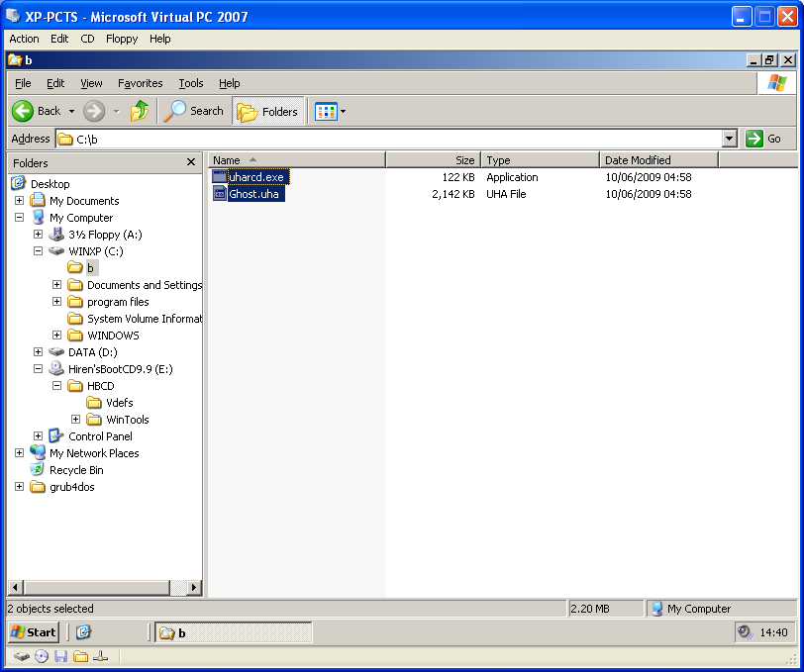This screenshot has width=804, height=672.
Task: Click the Forward arrow icon
Action: coord(94,111)
